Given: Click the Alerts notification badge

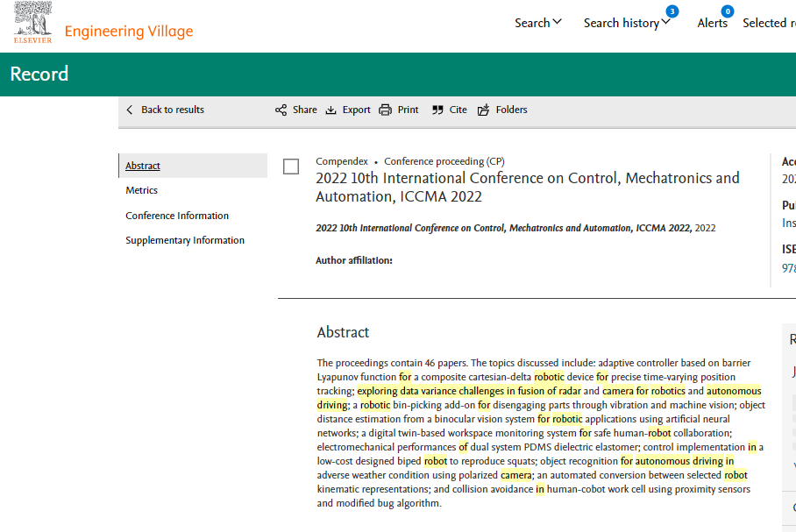Looking at the screenshot, I should point(727,11).
